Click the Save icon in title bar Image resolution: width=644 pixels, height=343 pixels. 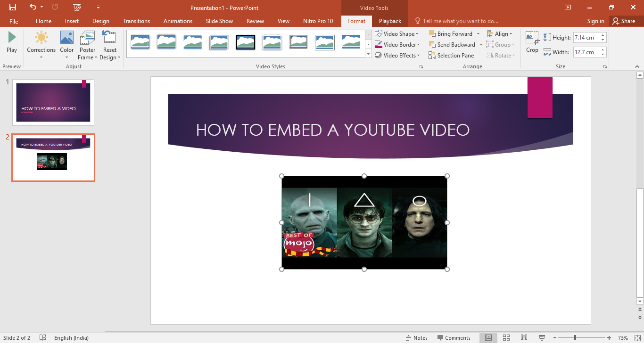[x=13, y=7]
